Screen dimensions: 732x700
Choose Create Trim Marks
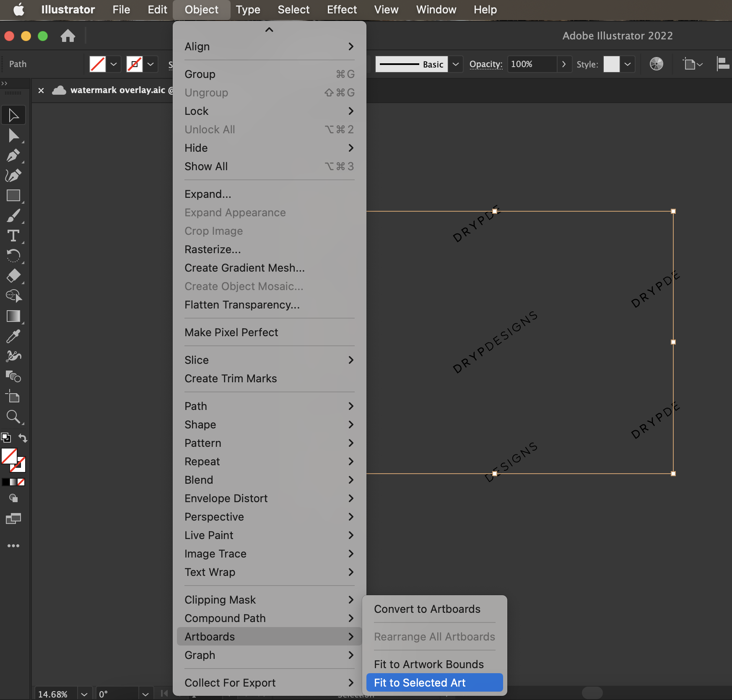click(x=270, y=379)
